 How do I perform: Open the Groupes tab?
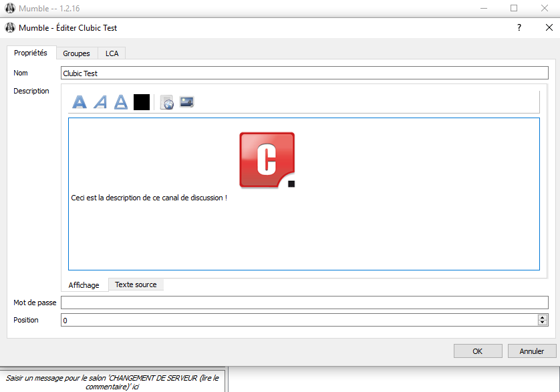76,53
